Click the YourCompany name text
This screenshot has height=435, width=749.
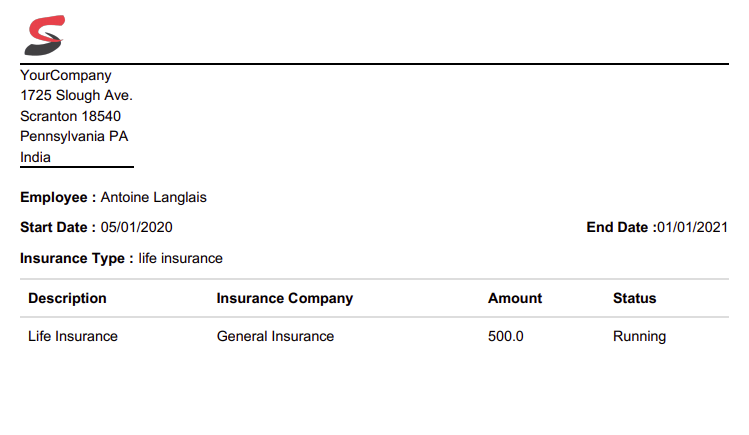[x=66, y=75]
